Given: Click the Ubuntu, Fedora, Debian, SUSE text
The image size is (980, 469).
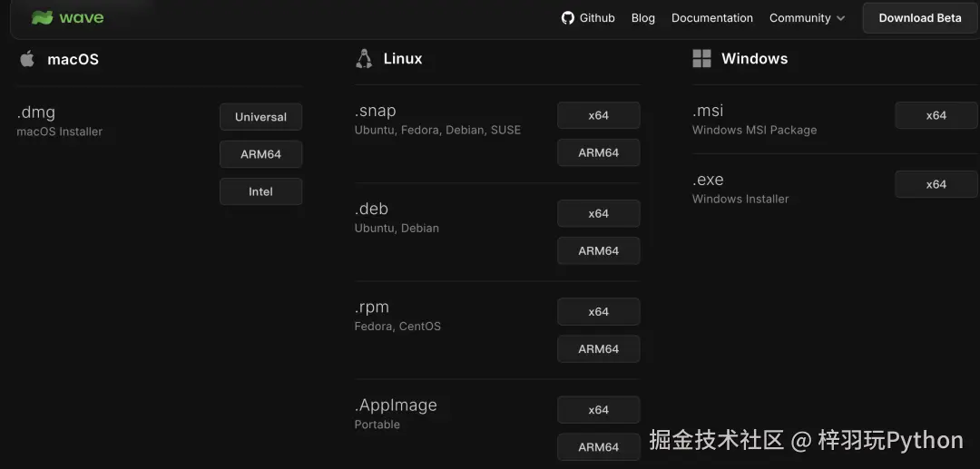Looking at the screenshot, I should click(437, 131).
